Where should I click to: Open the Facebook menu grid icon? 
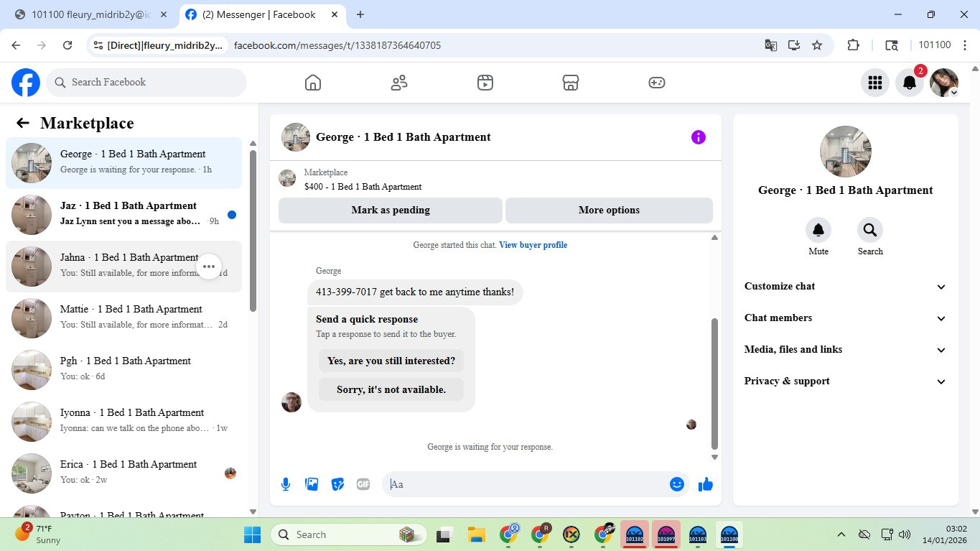point(874,83)
